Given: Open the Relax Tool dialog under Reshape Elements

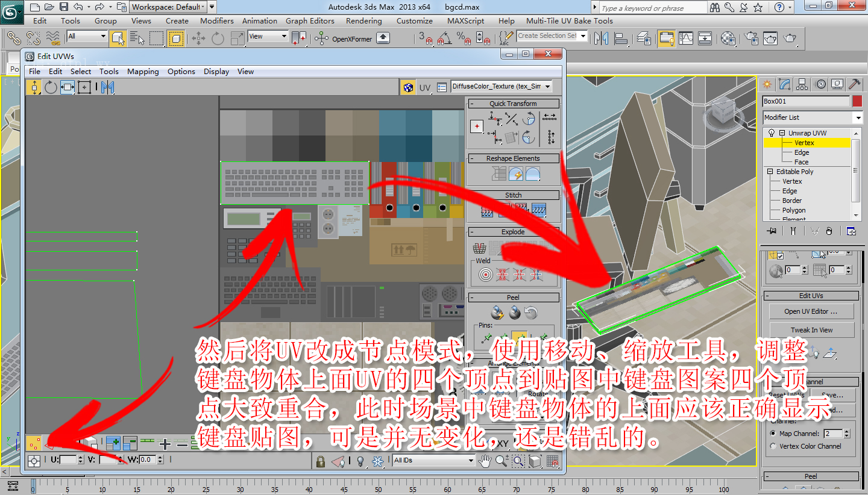Looking at the screenshot, I should click(x=532, y=174).
